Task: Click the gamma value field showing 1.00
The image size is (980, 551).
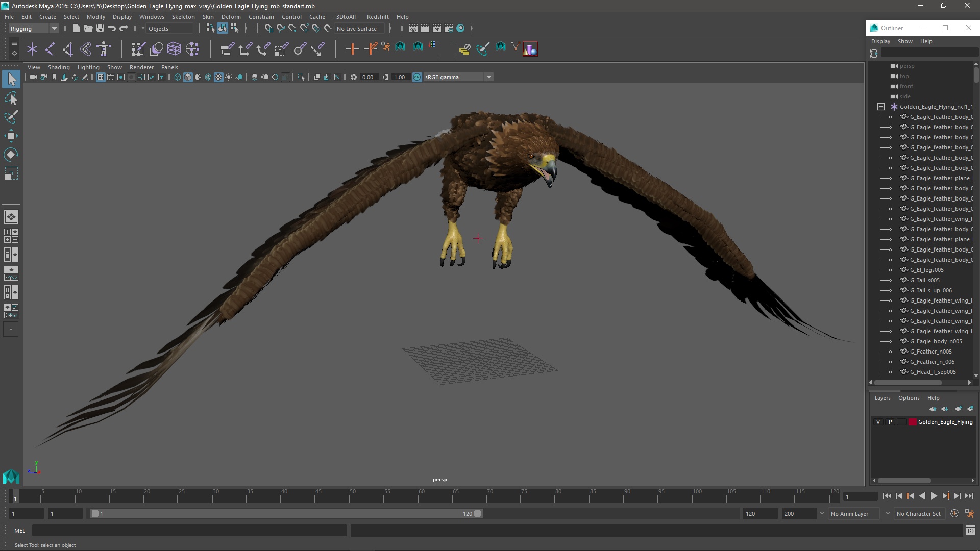Action: [x=400, y=77]
